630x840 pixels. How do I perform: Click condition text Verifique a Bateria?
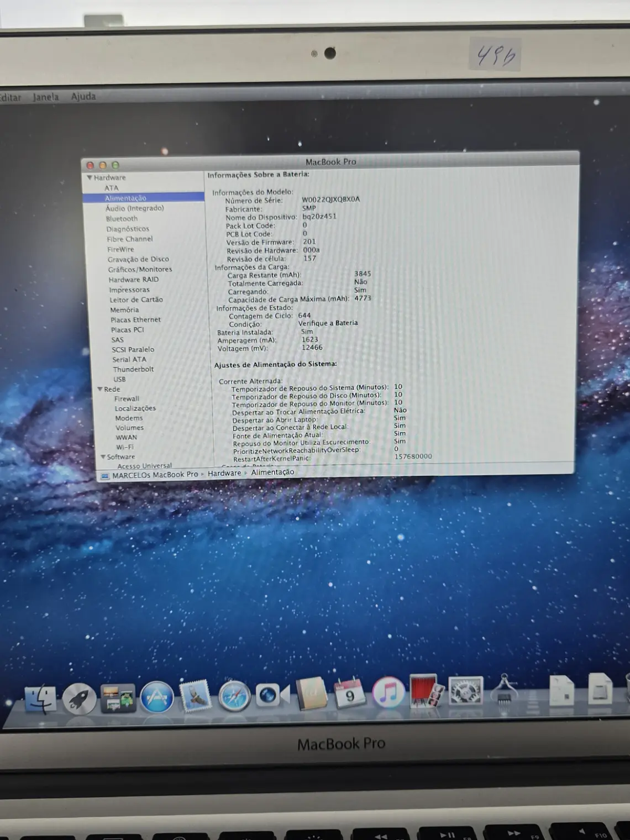328,323
